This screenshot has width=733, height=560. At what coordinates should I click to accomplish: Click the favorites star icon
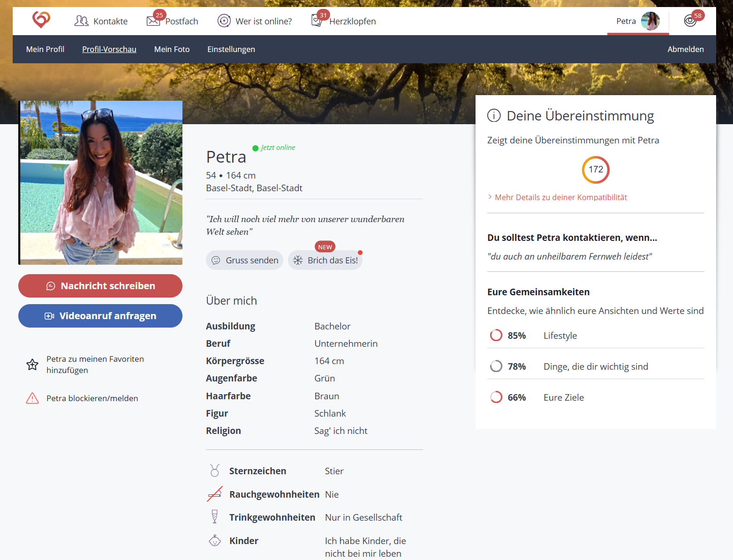tap(32, 365)
